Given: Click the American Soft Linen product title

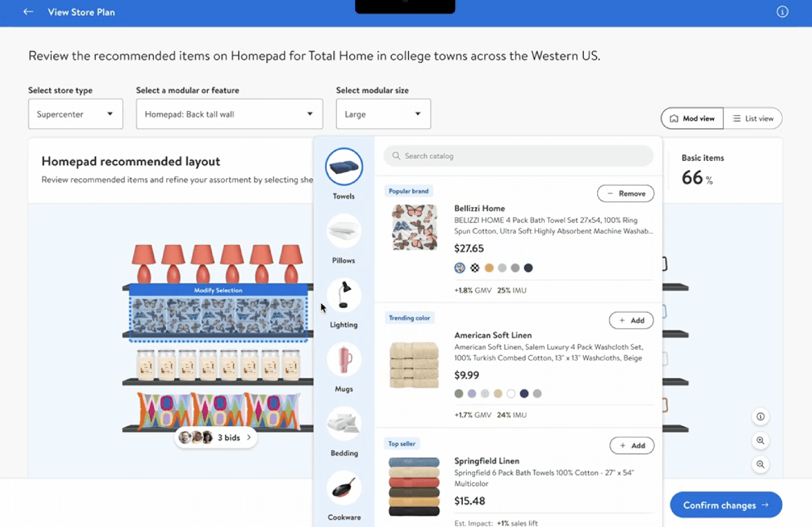Looking at the screenshot, I should coord(493,335).
